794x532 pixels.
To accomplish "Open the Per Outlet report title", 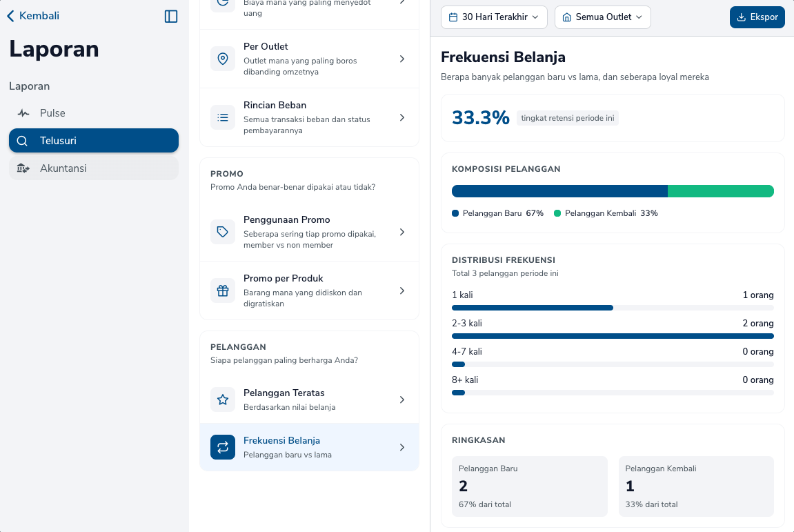I will (x=266, y=47).
